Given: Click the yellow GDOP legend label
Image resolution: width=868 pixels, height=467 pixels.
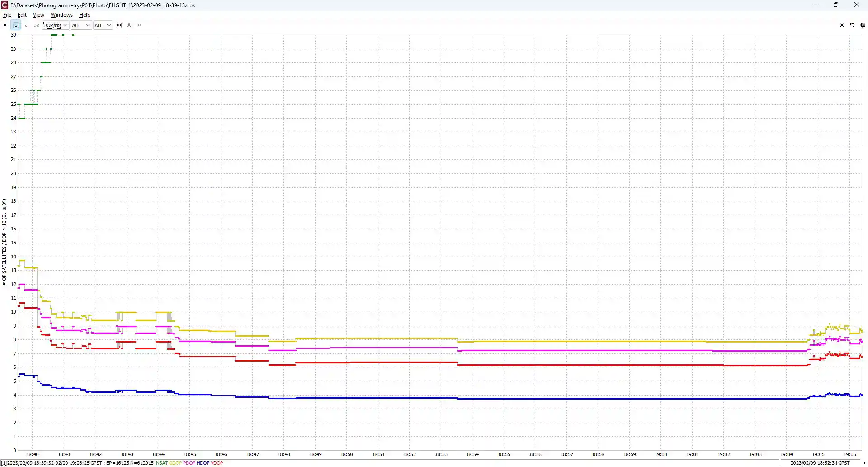Looking at the screenshot, I should pos(175,463).
